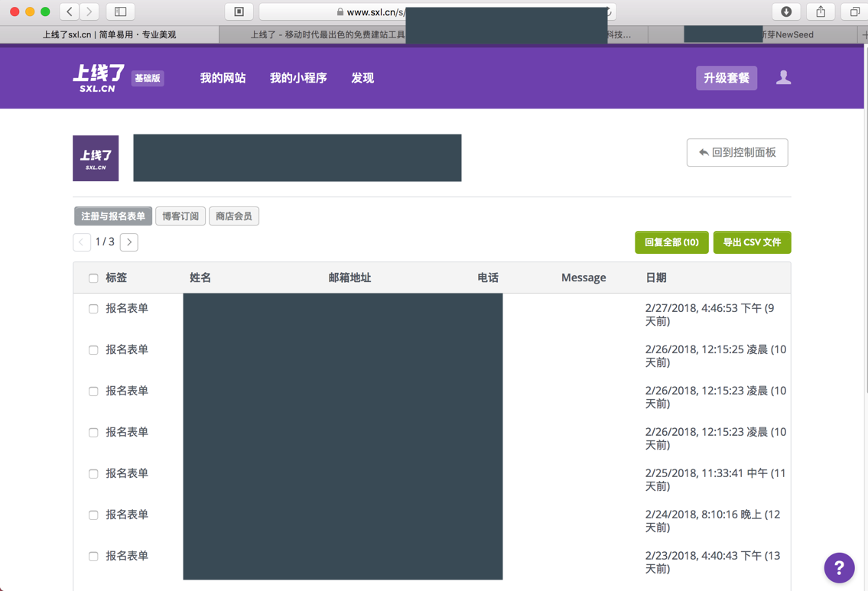The width and height of the screenshot is (868, 591).
Task: Toggle the select-all checkbox beside 标签
Action: click(x=93, y=278)
